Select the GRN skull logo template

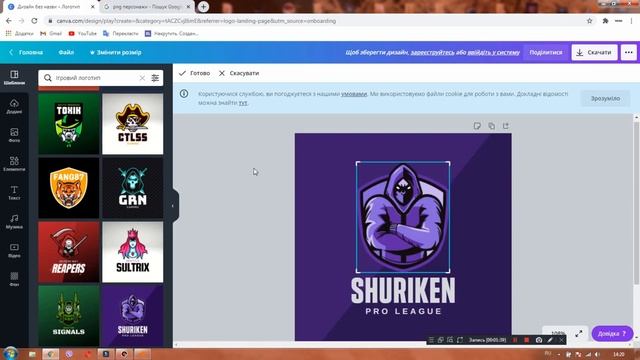(x=133, y=188)
